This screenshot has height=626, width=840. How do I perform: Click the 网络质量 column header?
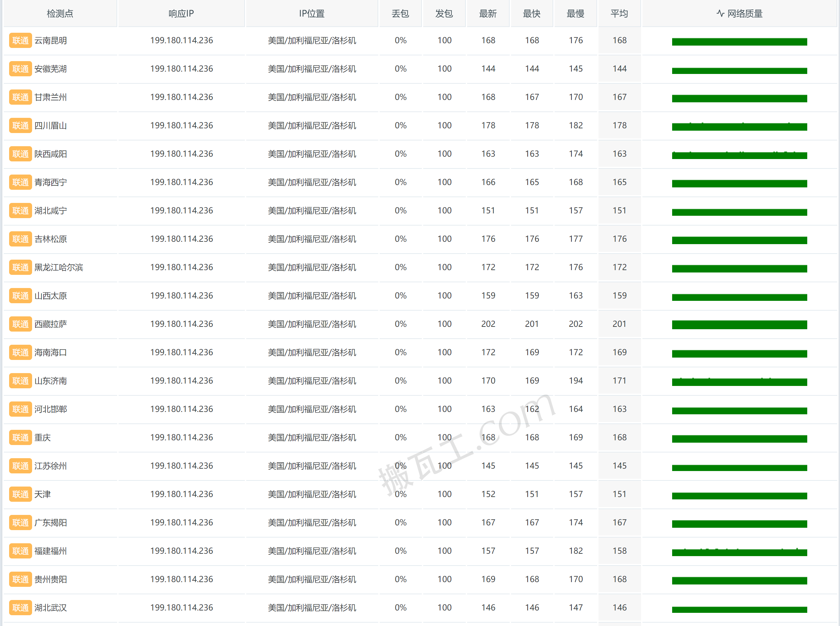739,14
